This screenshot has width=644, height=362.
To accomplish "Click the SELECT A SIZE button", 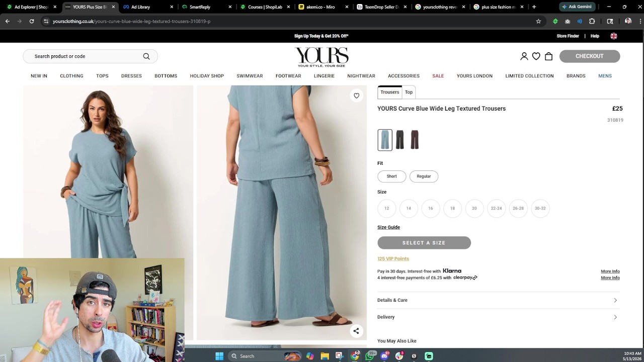I will tap(424, 243).
